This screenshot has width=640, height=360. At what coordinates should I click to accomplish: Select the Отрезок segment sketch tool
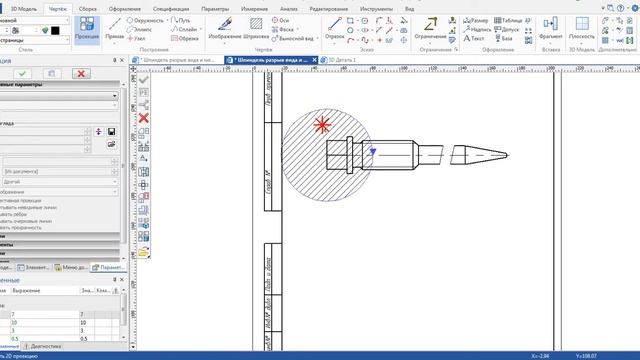click(x=335, y=29)
